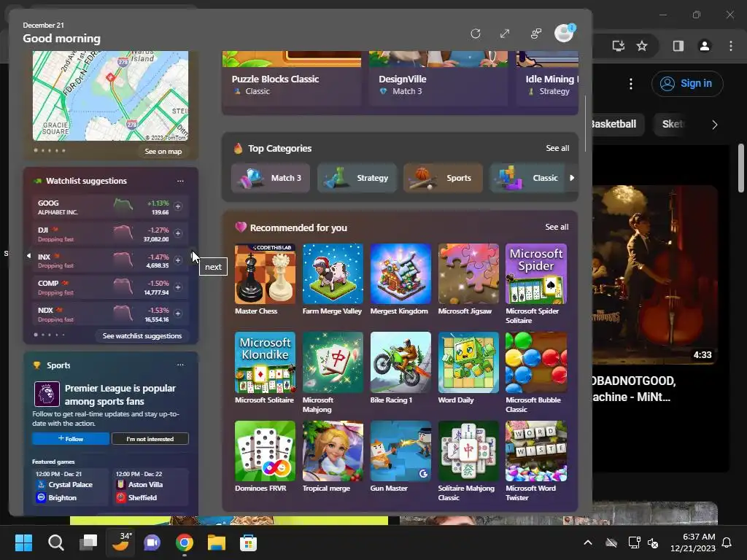Select Classic game category
The height and width of the screenshot is (560, 747).
click(528, 178)
